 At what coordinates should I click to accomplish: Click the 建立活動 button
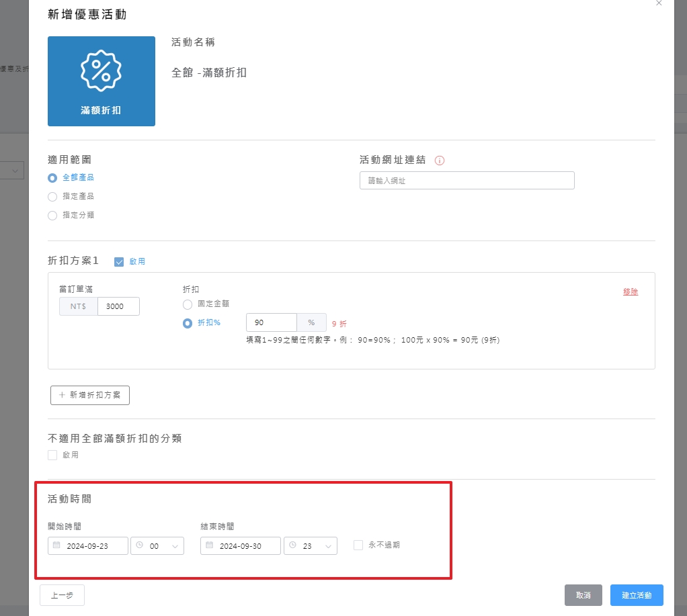636,595
